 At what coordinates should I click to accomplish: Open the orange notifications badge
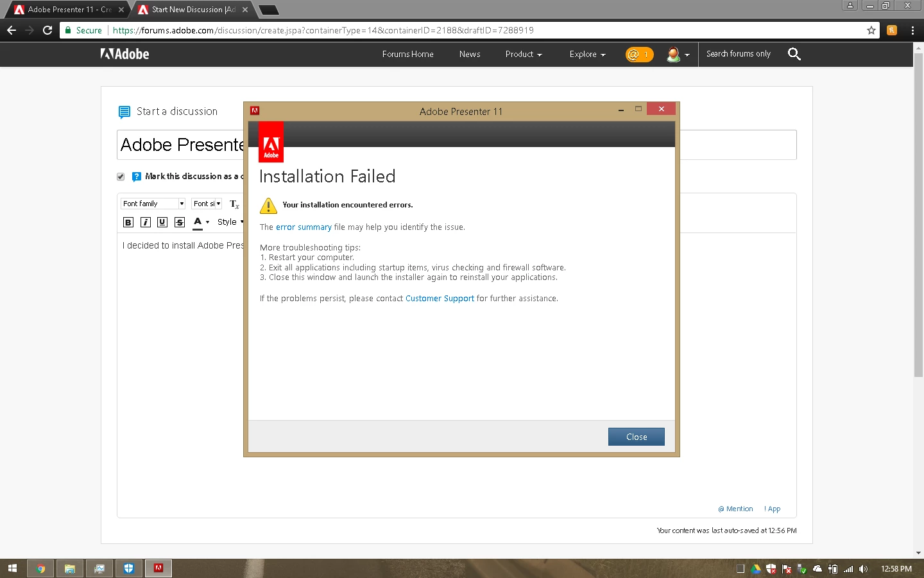[x=639, y=55]
